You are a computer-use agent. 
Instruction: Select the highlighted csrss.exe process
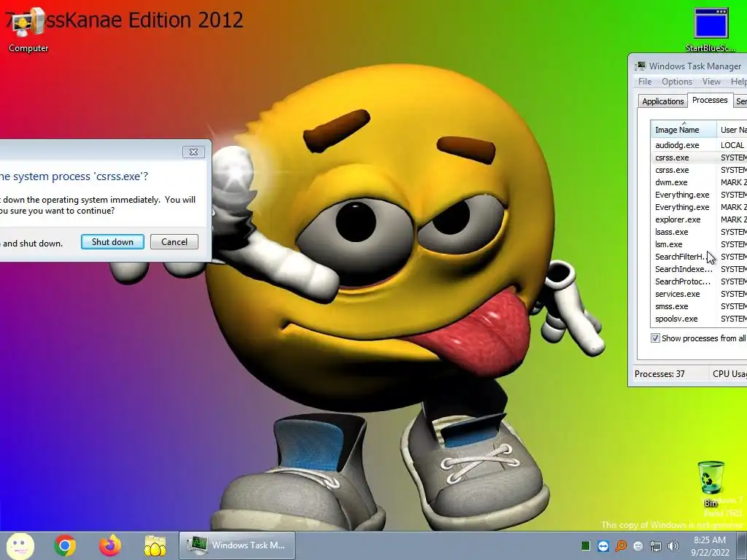click(x=699, y=157)
